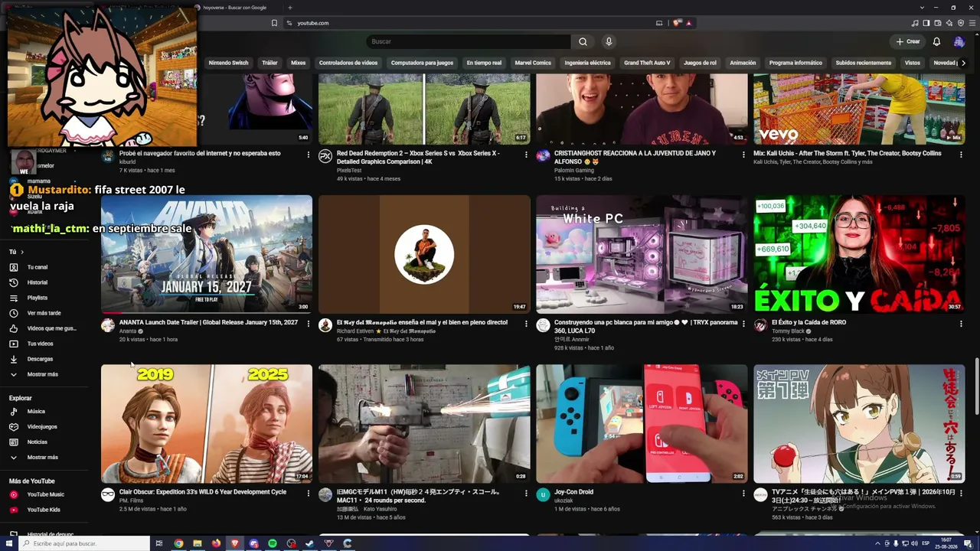
Task: Select the Nintendo Switch filter chip
Action: click(x=229, y=63)
